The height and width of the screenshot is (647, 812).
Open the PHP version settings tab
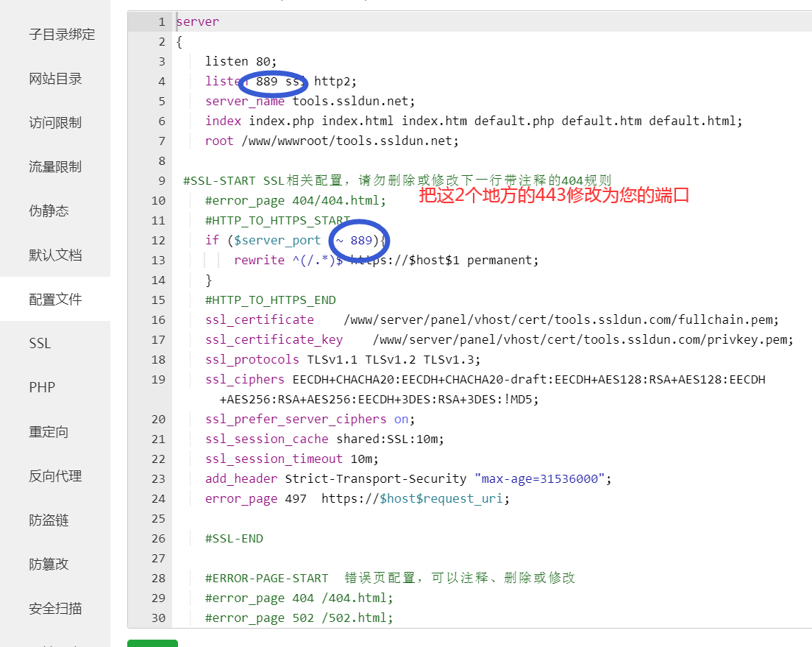click(x=40, y=387)
